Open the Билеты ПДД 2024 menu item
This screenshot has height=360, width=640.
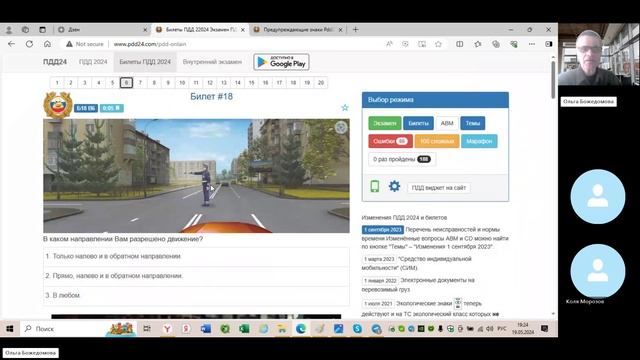pos(145,62)
